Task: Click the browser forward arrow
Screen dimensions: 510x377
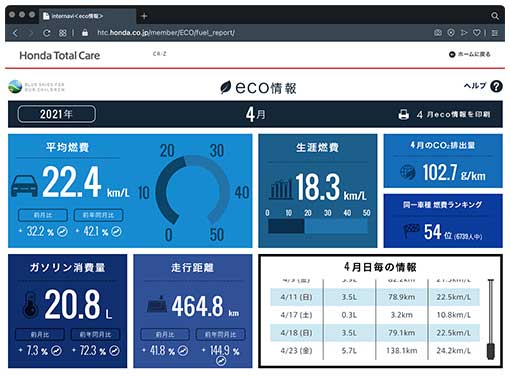Action: click(31, 33)
